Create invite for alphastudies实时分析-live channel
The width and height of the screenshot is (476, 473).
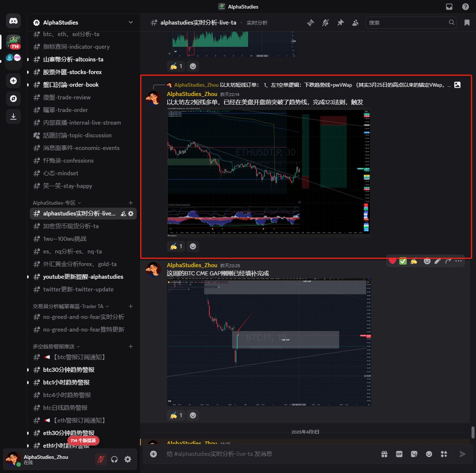[123, 214]
